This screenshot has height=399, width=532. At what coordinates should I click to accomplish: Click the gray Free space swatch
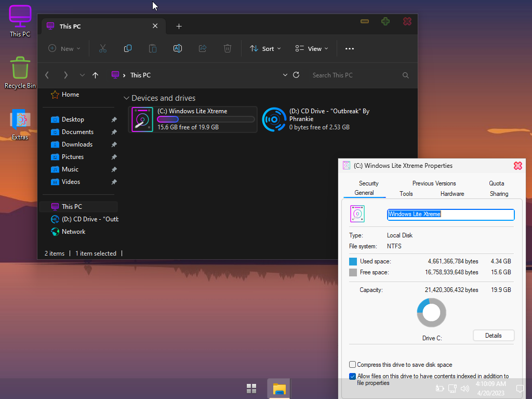353,272
